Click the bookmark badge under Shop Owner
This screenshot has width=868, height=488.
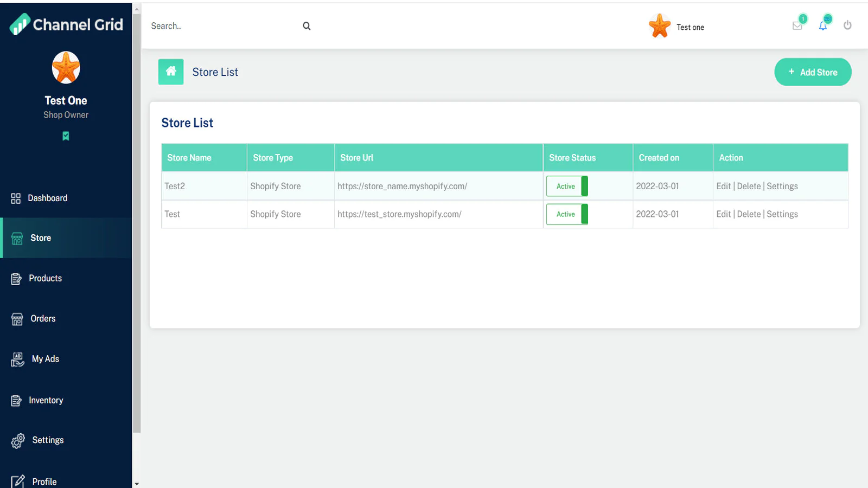pyautogui.click(x=66, y=136)
